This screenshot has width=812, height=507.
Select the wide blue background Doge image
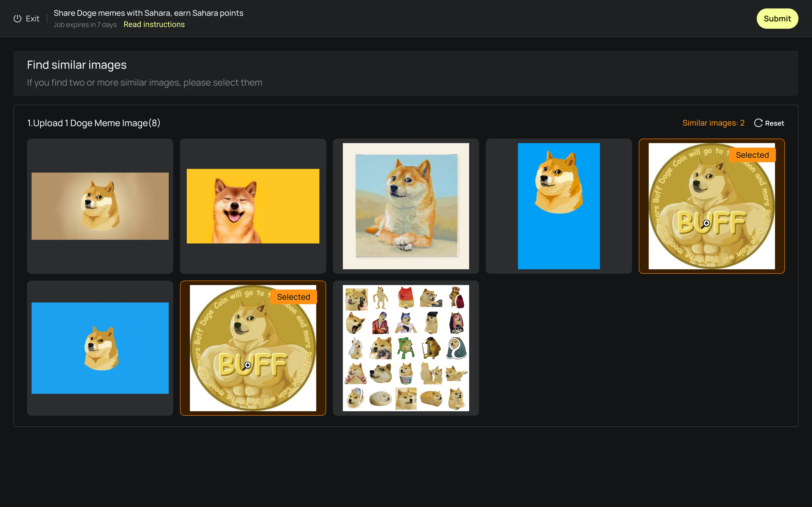pyautogui.click(x=100, y=348)
